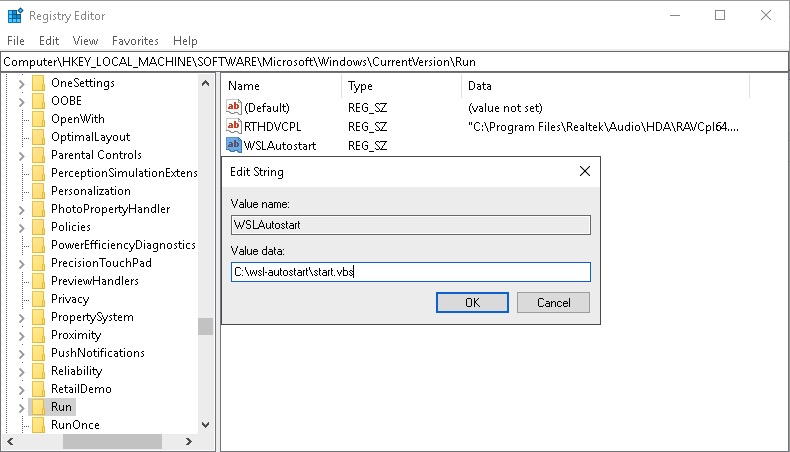Viewport: 790px width, 452px height.
Task: Expand the Policies tree node
Action: pyautogui.click(x=21, y=228)
